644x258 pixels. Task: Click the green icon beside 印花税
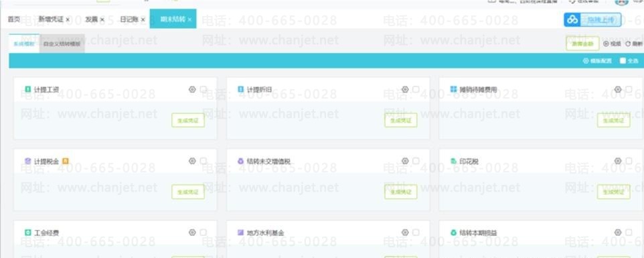tap(453, 161)
